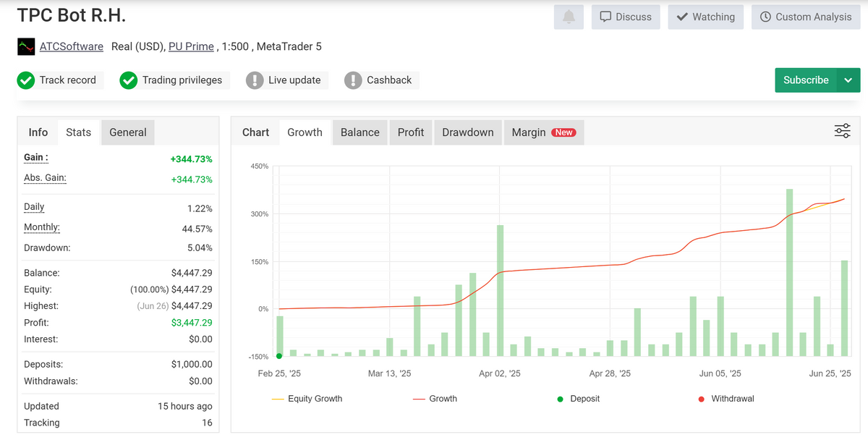The height and width of the screenshot is (440, 868).
Task: Click the green deposit marker on chart
Action: point(279,356)
